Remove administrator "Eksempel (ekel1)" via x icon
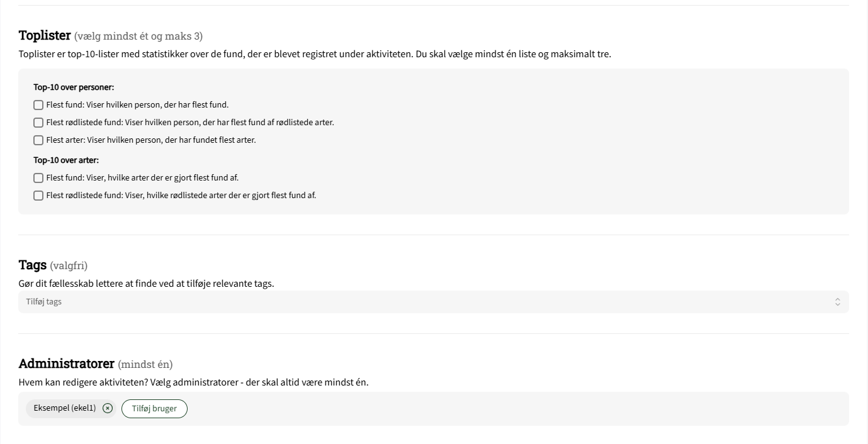 coord(108,408)
